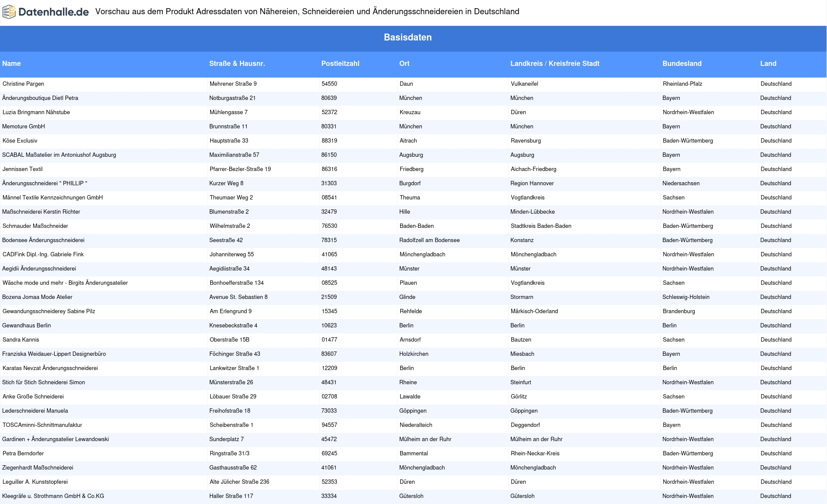The width and height of the screenshot is (827, 504).
Task: Click the Postleitzahl column header
Action: pos(340,63)
